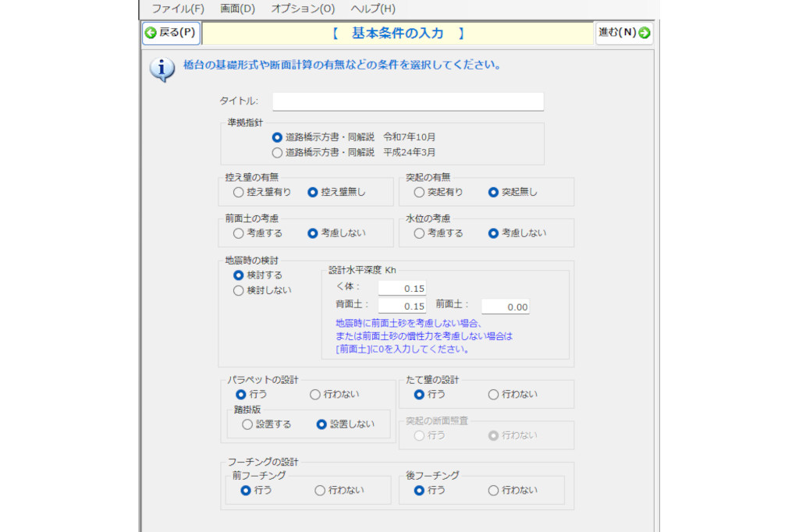The image size is (799, 532).
Task: Click the blue information icon
Action: pos(162,69)
